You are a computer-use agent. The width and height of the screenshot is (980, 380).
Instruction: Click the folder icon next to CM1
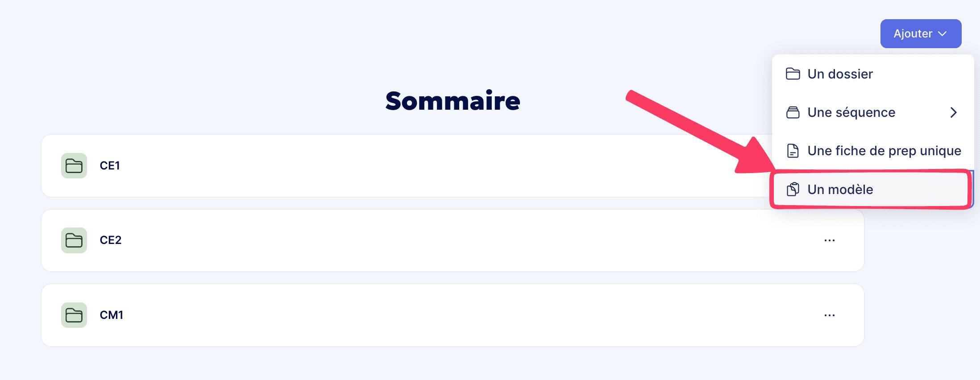[74, 315]
